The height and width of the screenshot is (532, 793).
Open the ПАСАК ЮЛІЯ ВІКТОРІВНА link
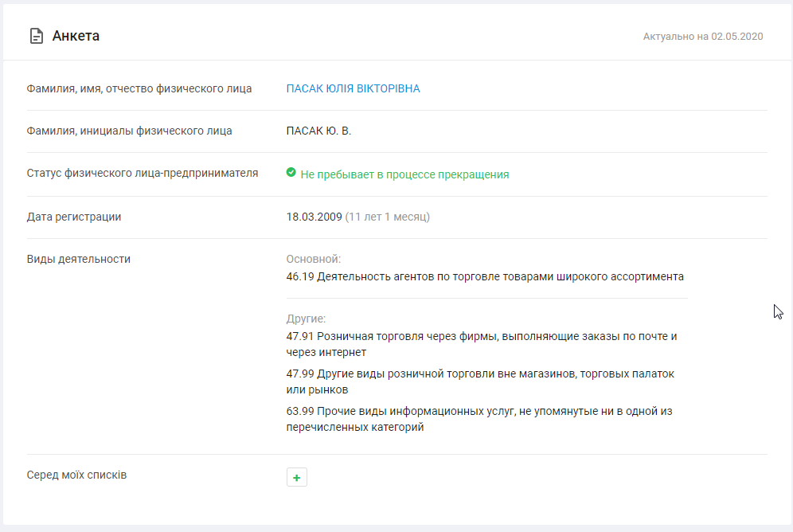tap(353, 88)
